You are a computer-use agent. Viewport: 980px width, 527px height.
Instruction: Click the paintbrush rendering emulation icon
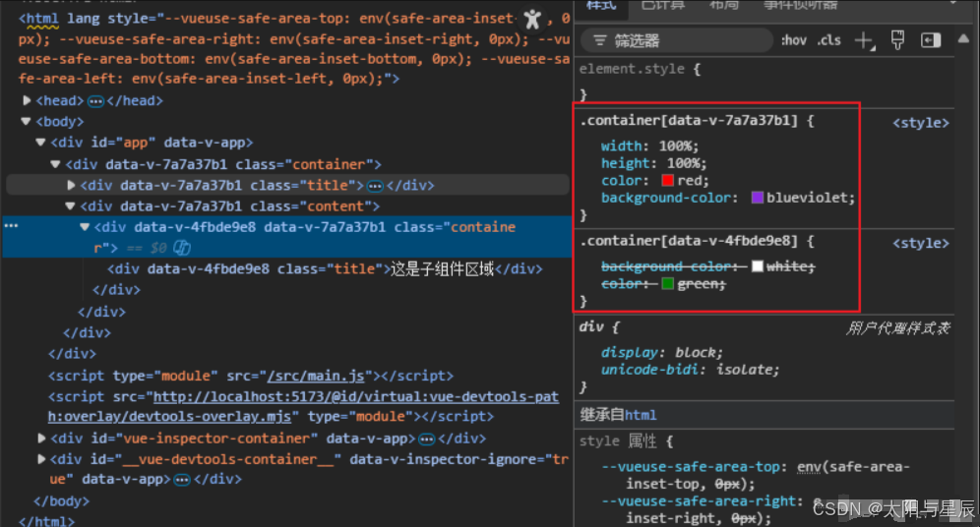click(x=897, y=40)
